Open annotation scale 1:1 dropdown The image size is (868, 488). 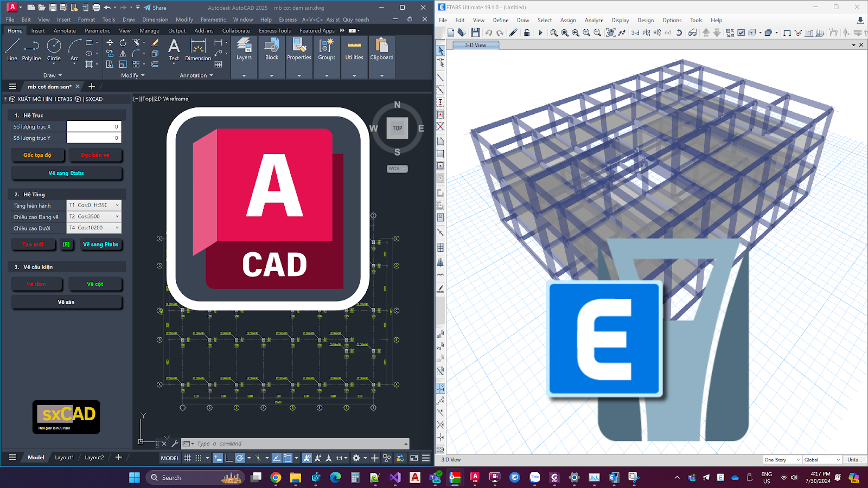[x=342, y=458]
